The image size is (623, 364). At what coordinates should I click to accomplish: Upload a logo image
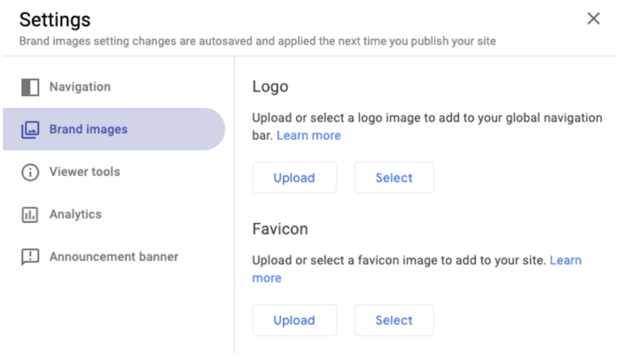(x=294, y=177)
